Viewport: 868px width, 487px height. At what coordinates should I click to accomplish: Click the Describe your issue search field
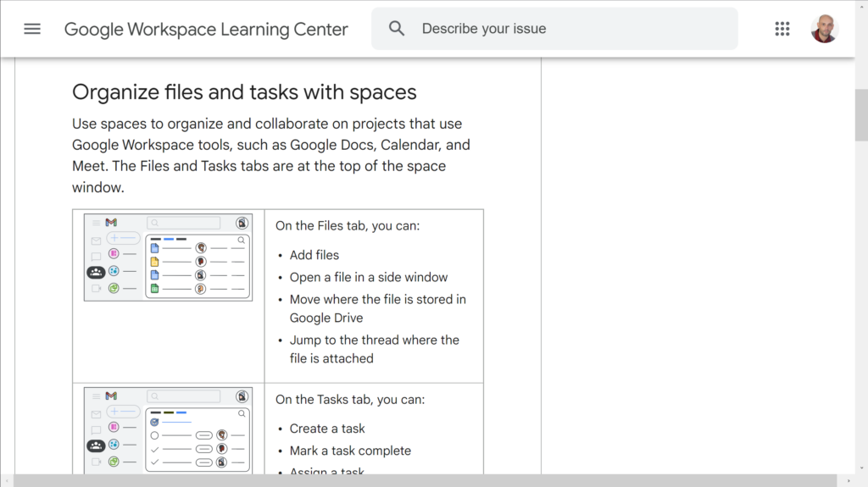[x=554, y=29]
